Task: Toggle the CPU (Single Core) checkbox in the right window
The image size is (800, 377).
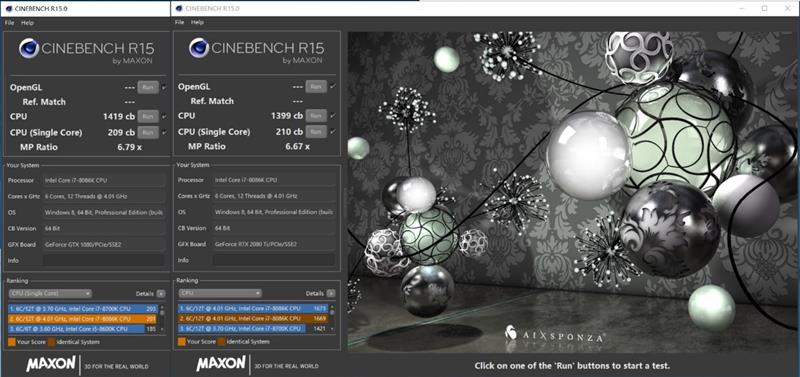Action: 333,132
